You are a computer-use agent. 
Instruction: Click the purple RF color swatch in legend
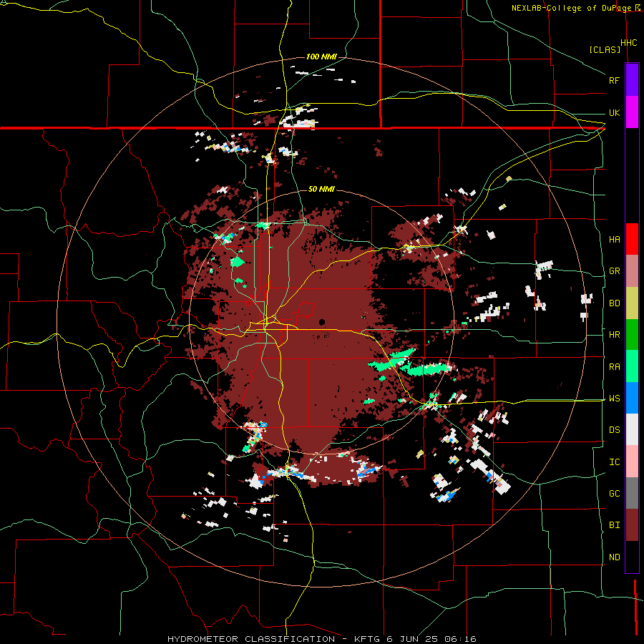632,80
